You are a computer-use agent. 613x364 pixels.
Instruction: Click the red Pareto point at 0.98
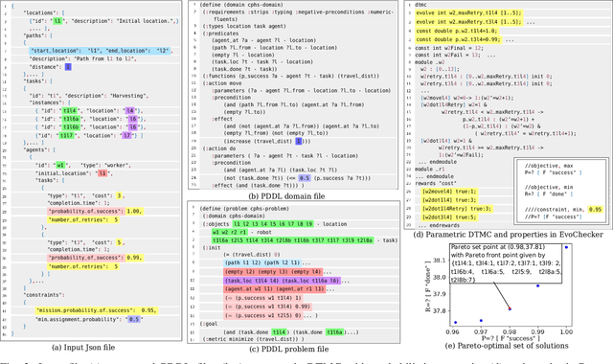coord(510,308)
